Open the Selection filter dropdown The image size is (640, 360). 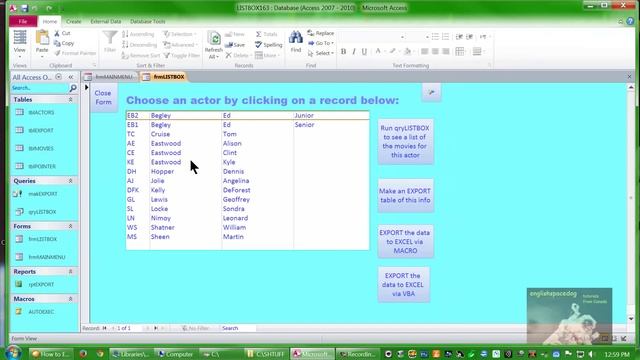pos(180,34)
